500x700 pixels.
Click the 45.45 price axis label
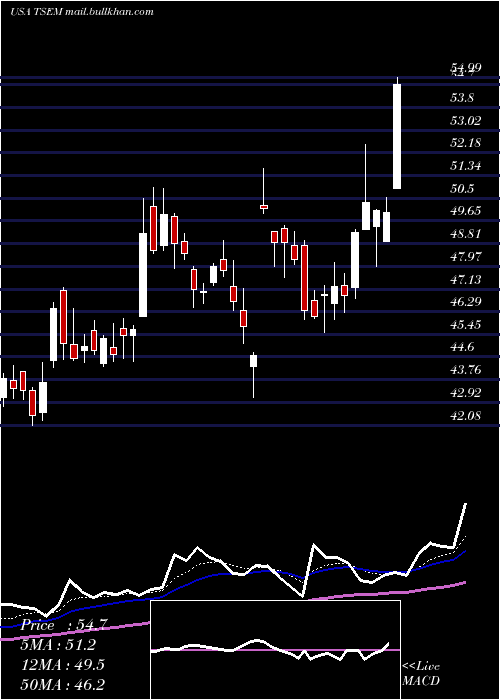pos(466,325)
